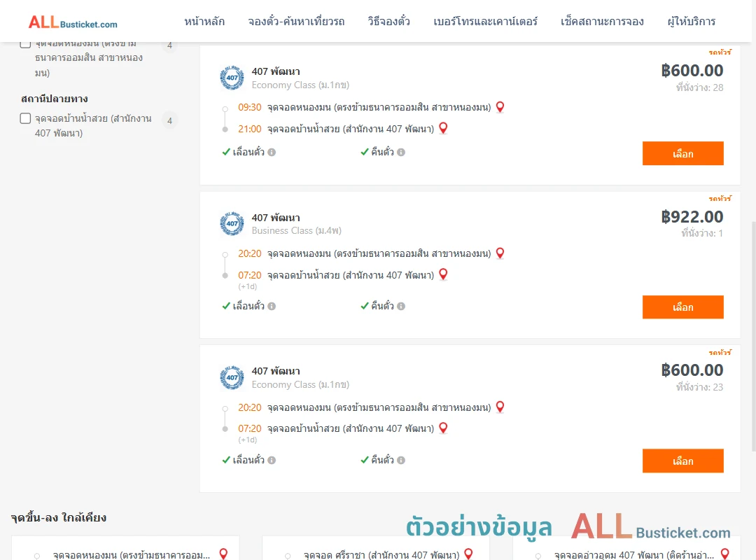This screenshot has height=560, width=756.
Task: Click 09:30 departure time
Action: click(x=250, y=107)
